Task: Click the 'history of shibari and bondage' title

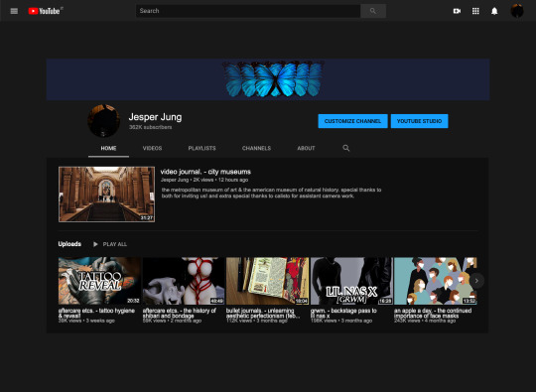Action: tap(179, 313)
